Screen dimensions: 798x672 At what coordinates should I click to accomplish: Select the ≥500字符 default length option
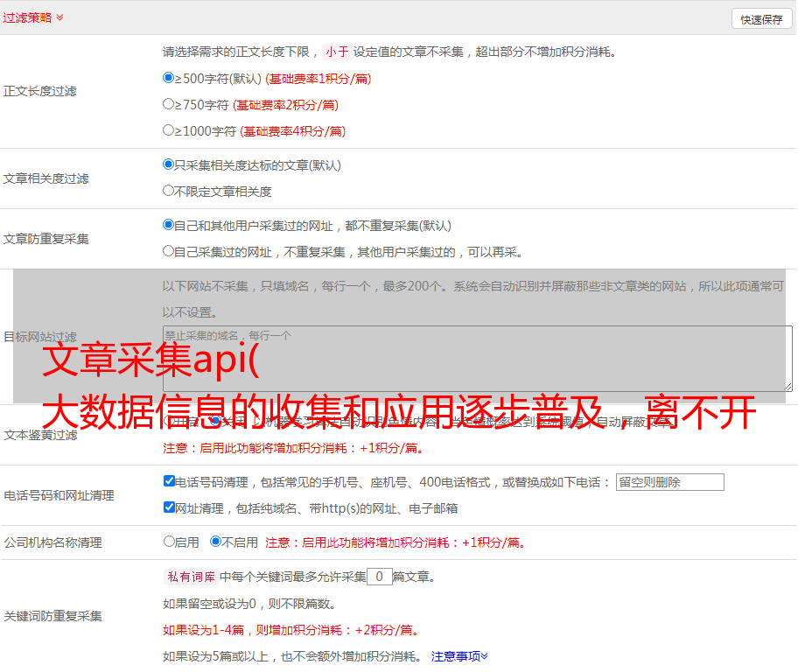pyautogui.click(x=169, y=78)
